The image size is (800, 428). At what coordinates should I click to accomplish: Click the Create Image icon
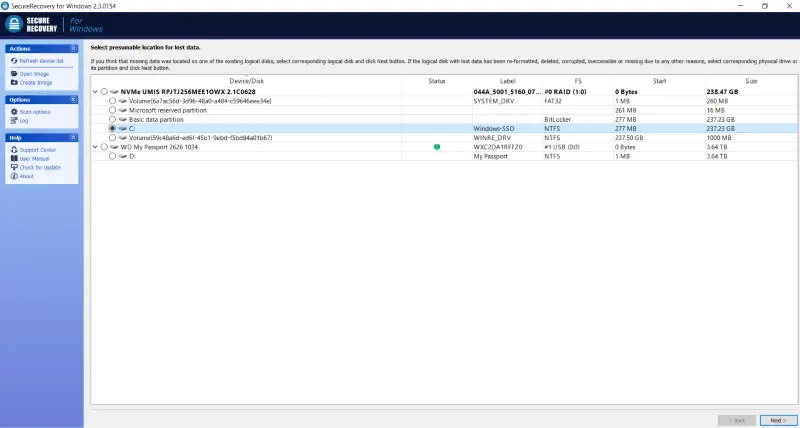[x=14, y=83]
